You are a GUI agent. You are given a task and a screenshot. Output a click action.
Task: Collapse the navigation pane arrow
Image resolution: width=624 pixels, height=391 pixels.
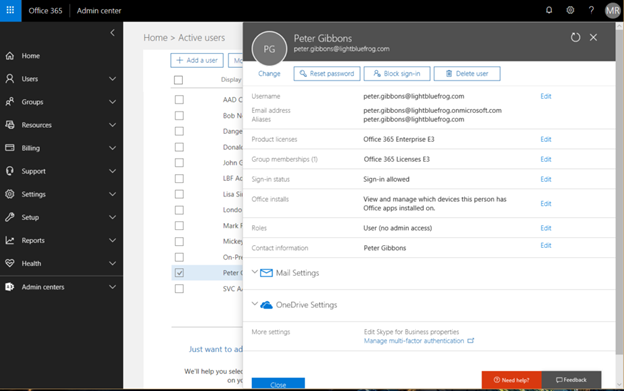tap(112, 33)
